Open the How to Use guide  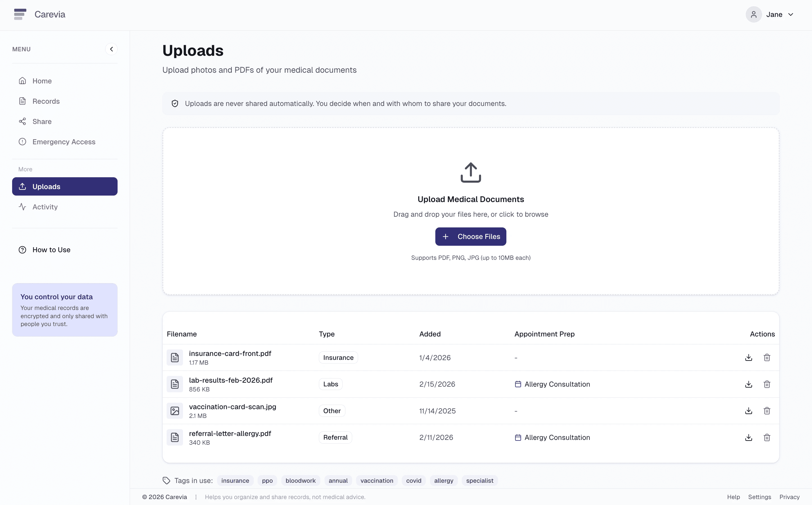[x=65, y=250]
